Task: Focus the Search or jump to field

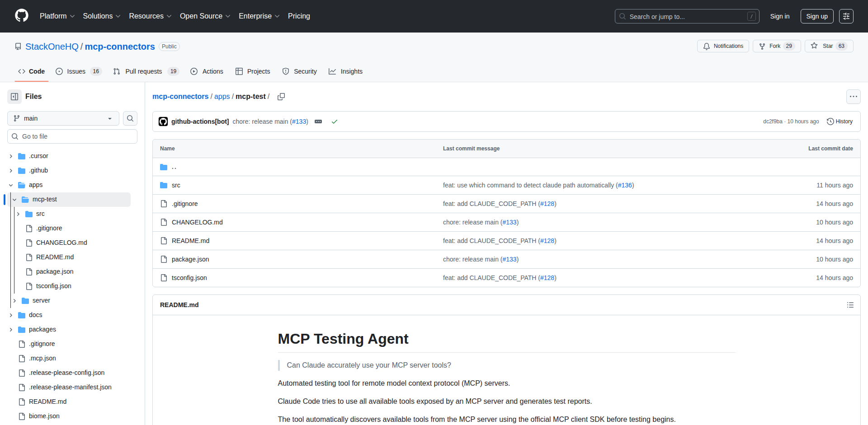Action: coord(687,16)
